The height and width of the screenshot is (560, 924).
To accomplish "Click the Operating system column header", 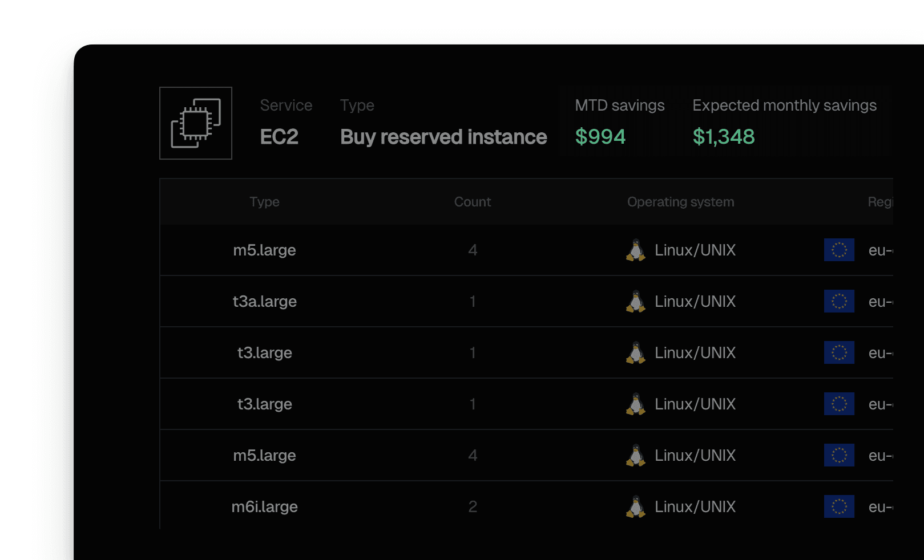I will pos(680,202).
